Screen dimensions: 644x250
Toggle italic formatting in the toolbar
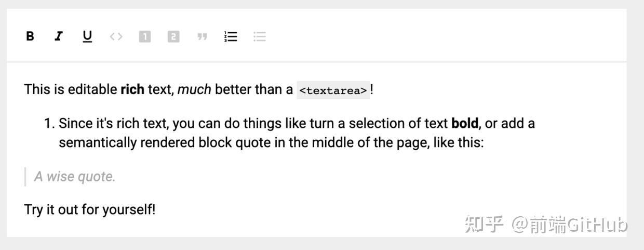click(x=59, y=36)
